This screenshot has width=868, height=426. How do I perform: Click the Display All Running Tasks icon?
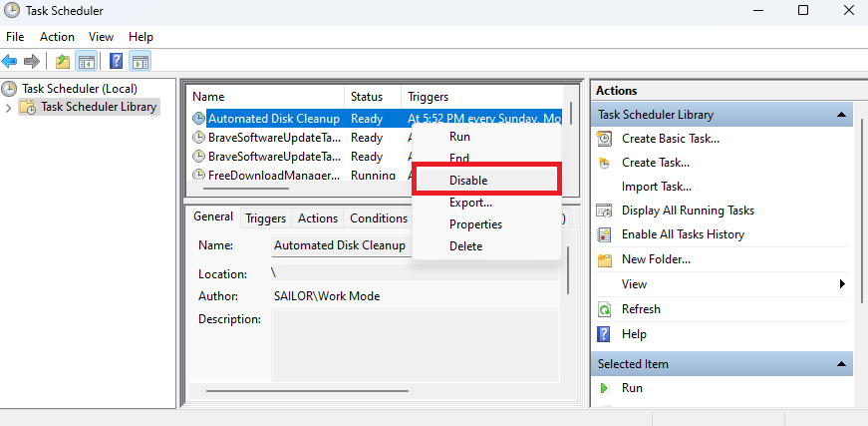click(x=605, y=212)
